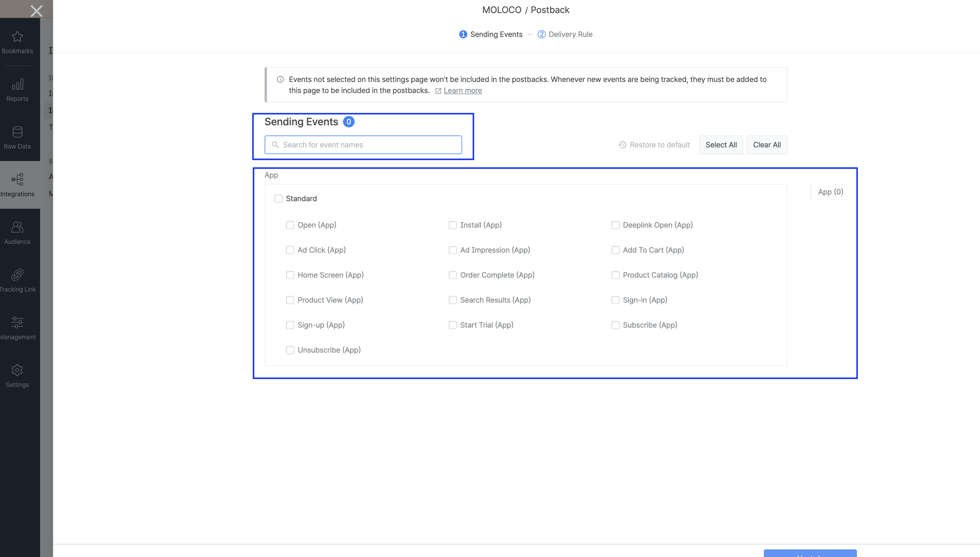Go to Raw Data in the sidebar

click(x=17, y=138)
